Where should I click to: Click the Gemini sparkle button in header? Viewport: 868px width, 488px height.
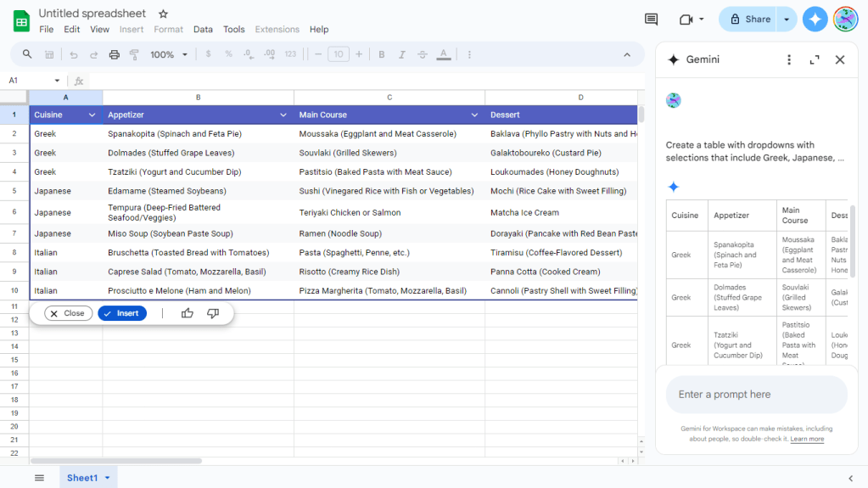coord(815,19)
